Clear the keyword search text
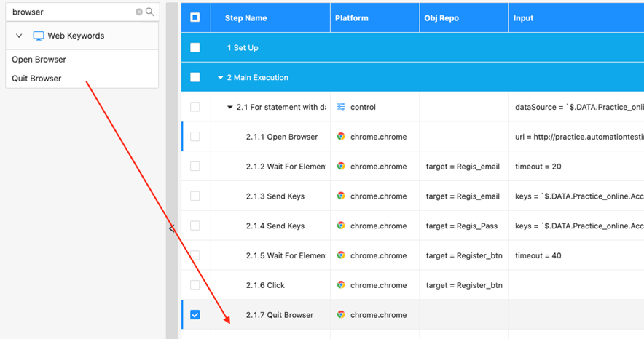The height and width of the screenshot is (339, 644). coord(139,12)
